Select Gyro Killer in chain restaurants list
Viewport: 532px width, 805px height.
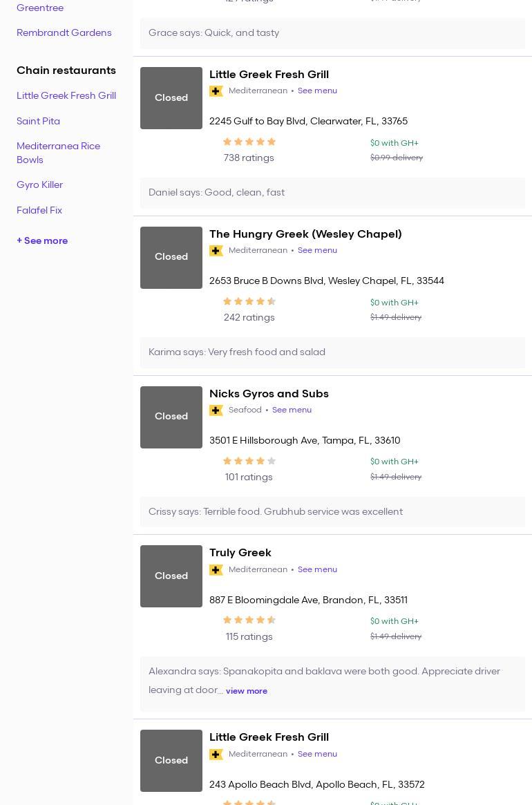coord(39,185)
